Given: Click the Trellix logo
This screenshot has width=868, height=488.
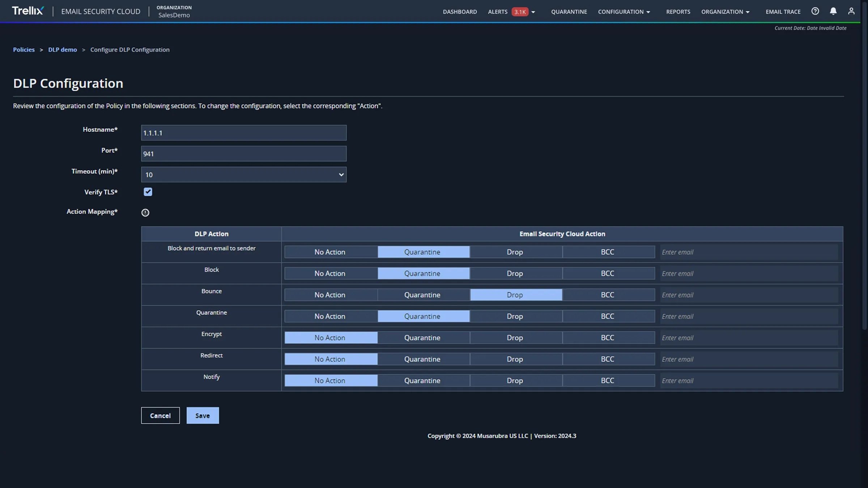Looking at the screenshot, I should tap(28, 11).
